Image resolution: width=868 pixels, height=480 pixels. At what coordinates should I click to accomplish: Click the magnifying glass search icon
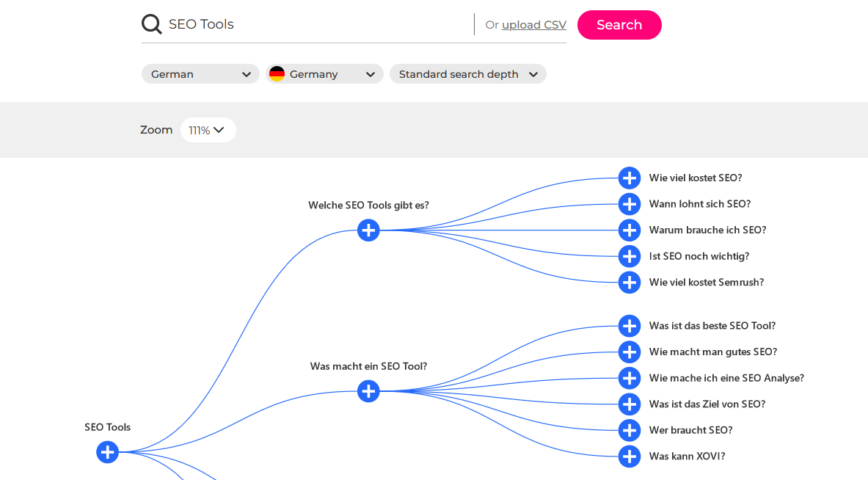click(x=152, y=24)
